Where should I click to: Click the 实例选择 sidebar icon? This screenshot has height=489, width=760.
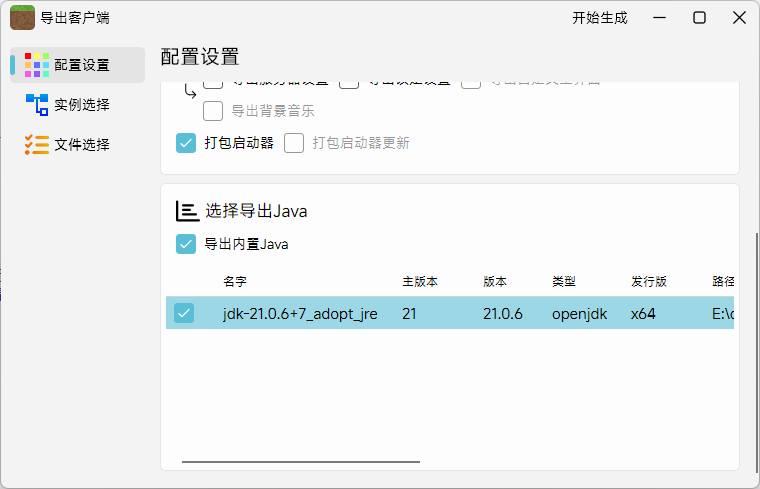[37, 105]
